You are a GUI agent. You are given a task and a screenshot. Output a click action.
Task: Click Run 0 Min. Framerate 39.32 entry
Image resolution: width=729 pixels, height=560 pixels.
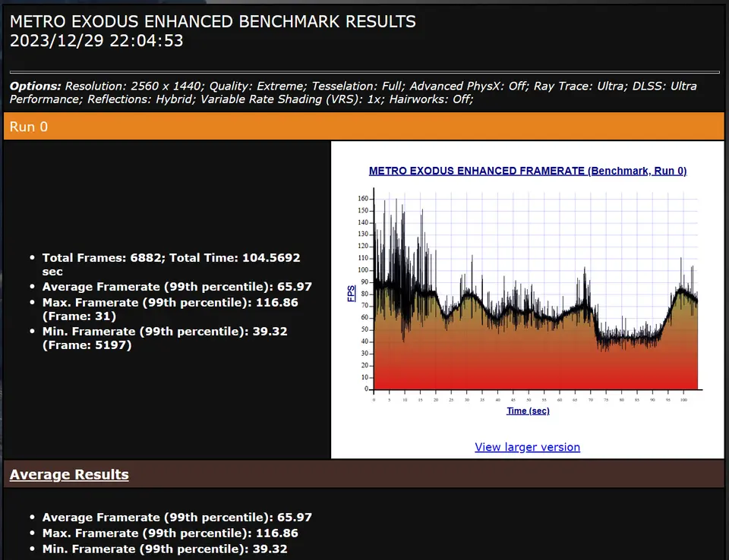(x=165, y=338)
